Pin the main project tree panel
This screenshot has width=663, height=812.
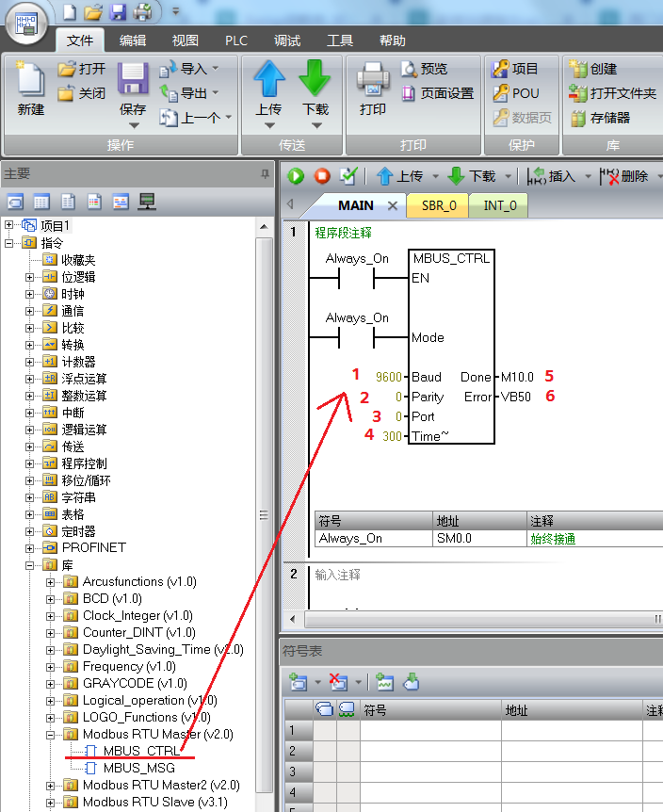(x=266, y=174)
